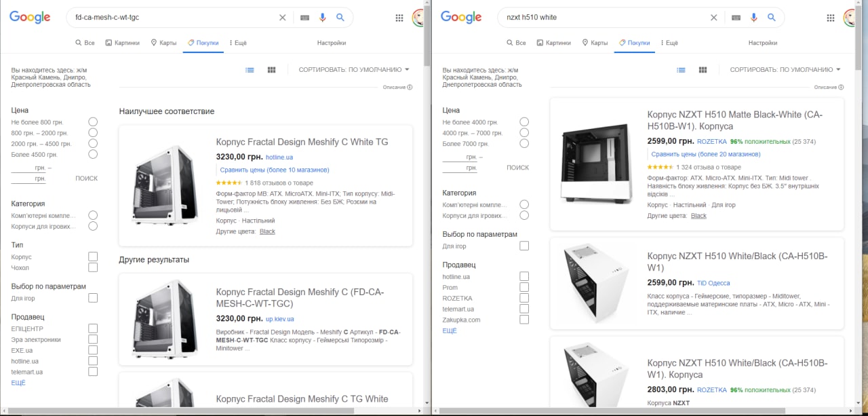The width and height of the screenshot is (868, 416).
Task: Open 'Корпус NZXT H510 Matte Black-White' listing title
Action: pos(735,120)
